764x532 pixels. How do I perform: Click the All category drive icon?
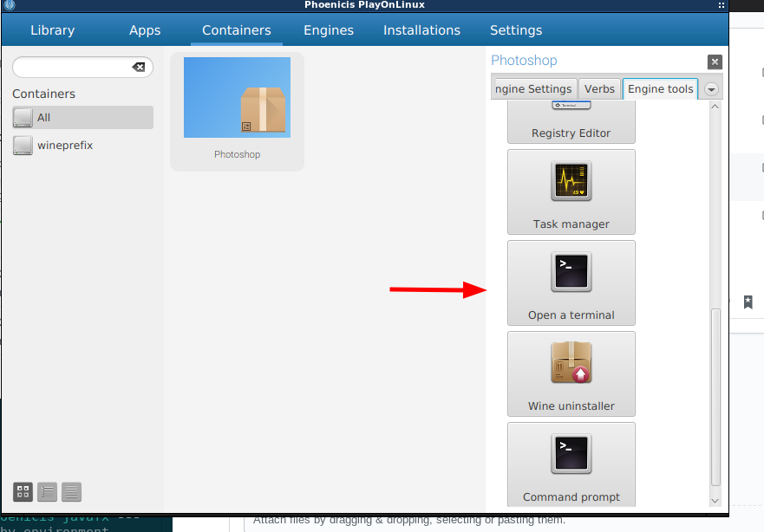(x=23, y=118)
